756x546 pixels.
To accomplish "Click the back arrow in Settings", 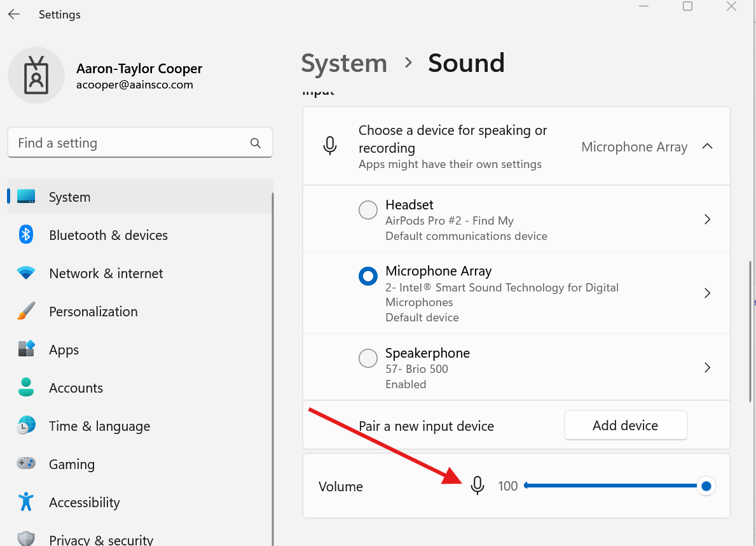I will click(x=14, y=14).
